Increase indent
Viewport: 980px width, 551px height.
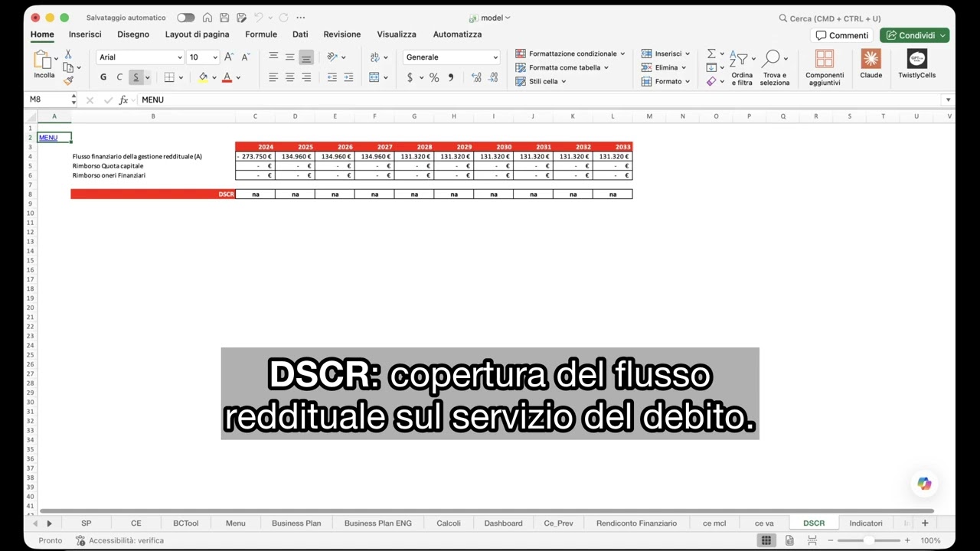(349, 77)
